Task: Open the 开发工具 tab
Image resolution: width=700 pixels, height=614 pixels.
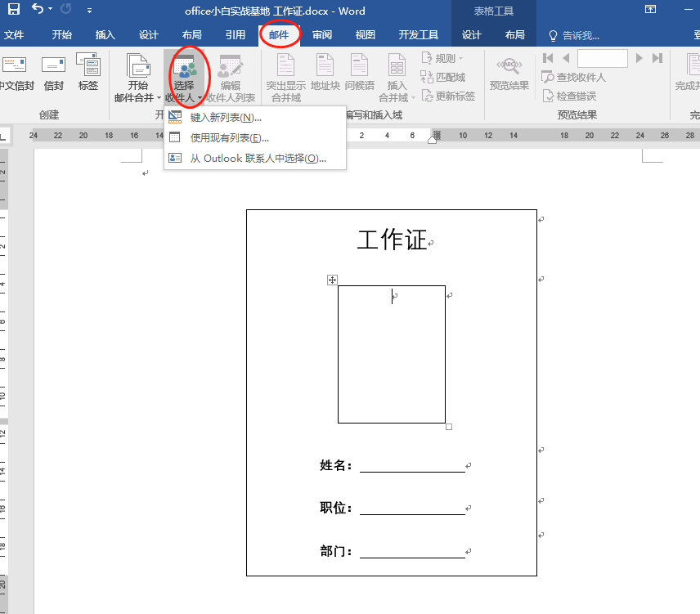Action: (x=419, y=35)
